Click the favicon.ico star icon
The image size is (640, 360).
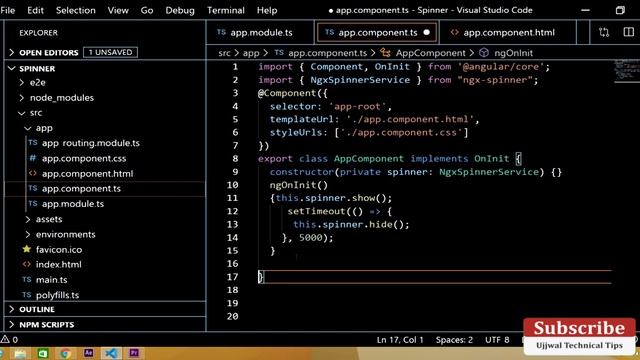(27, 249)
